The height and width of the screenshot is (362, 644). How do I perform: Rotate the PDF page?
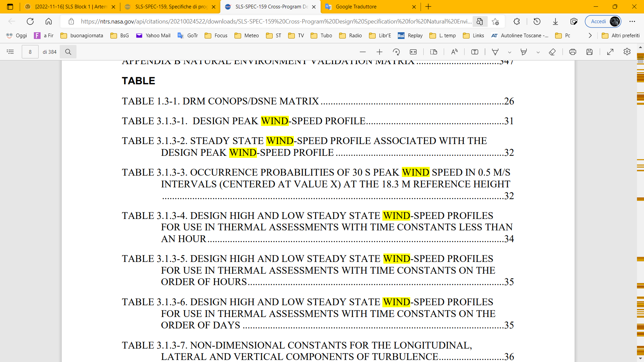pyautogui.click(x=396, y=52)
